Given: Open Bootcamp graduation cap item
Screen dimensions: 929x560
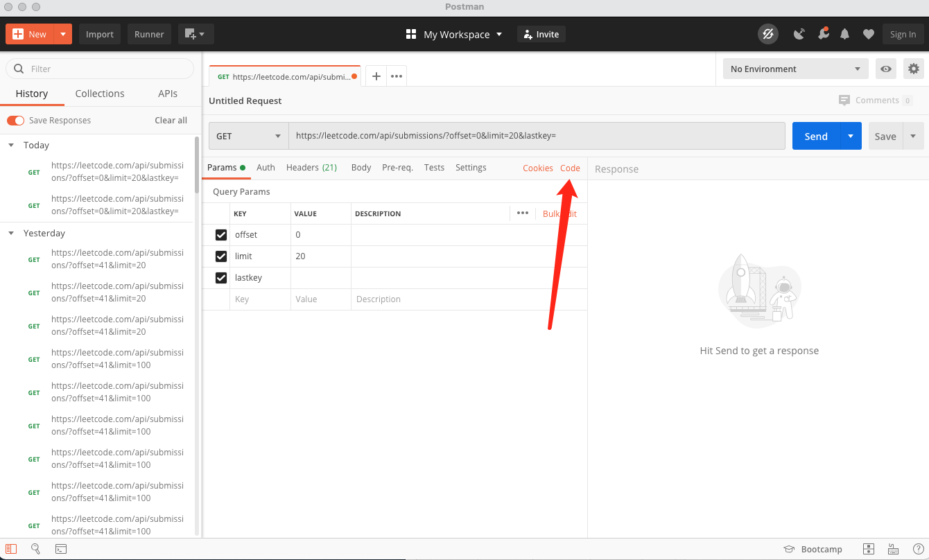Looking at the screenshot, I should tap(813, 549).
